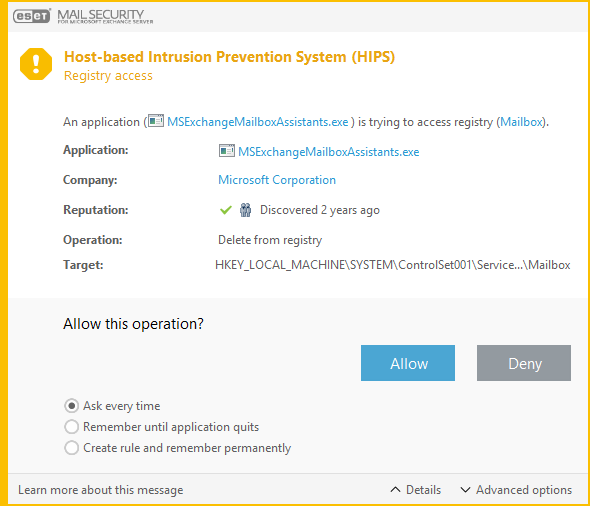590x506 pixels.
Task: Open Learn more about this message
Action: coord(100,490)
